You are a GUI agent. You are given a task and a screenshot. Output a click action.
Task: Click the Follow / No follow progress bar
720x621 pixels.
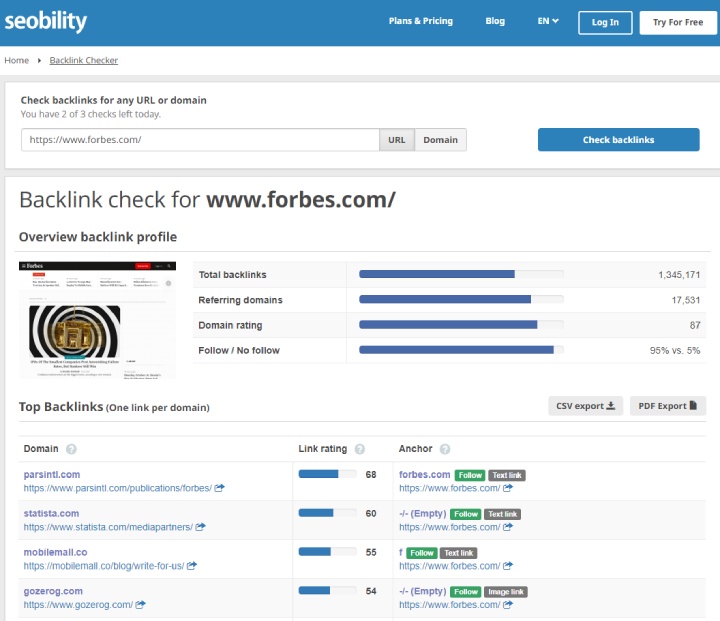[461, 350]
